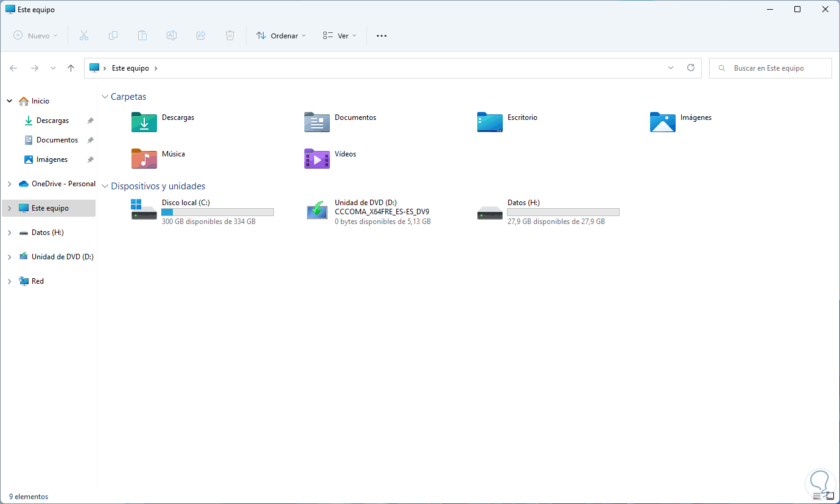Click the Datos (H:) capacity bar
Image resolution: width=840 pixels, height=504 pixels.
pos(564,212)
